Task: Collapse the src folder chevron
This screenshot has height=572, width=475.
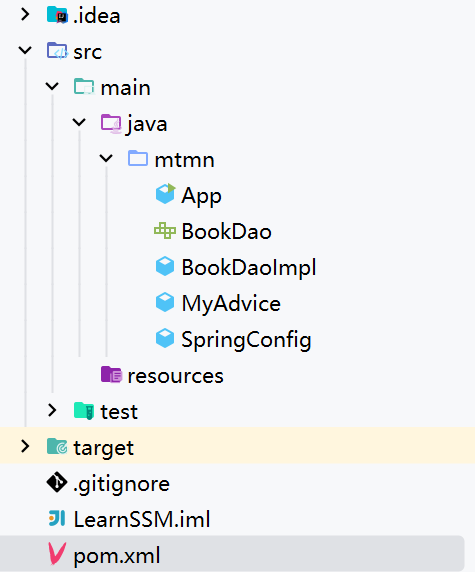Action: 25,50
